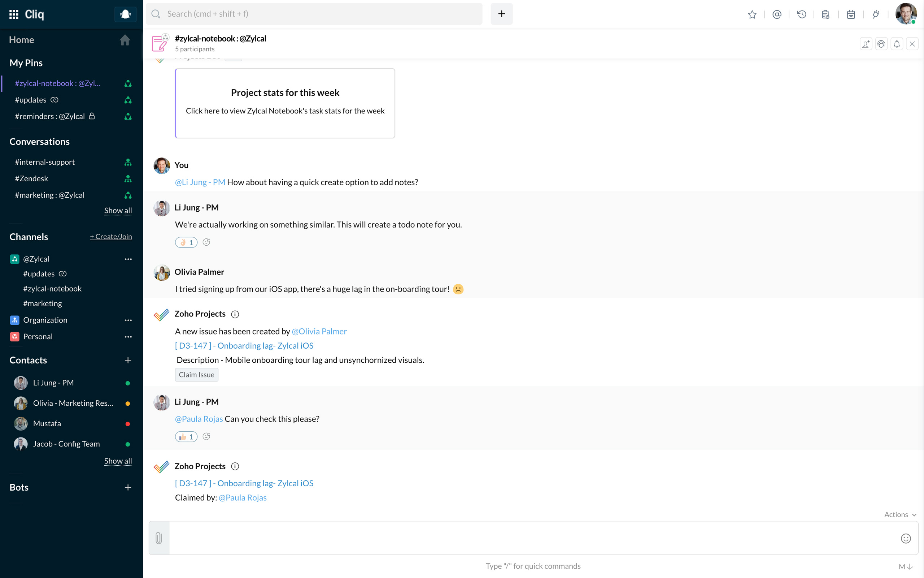Open #marketing under Channels
This screenshot has height=578, width=924.
[42, 303]
